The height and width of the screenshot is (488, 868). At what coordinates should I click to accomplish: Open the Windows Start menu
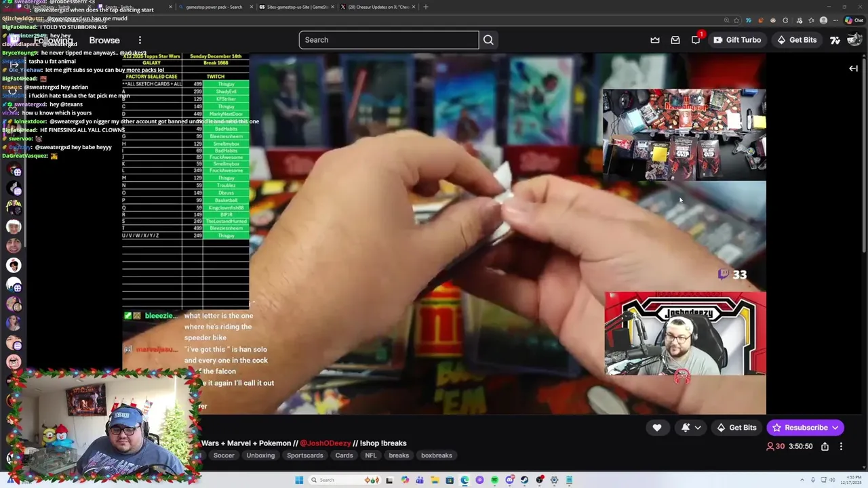[x=299, y=481]
